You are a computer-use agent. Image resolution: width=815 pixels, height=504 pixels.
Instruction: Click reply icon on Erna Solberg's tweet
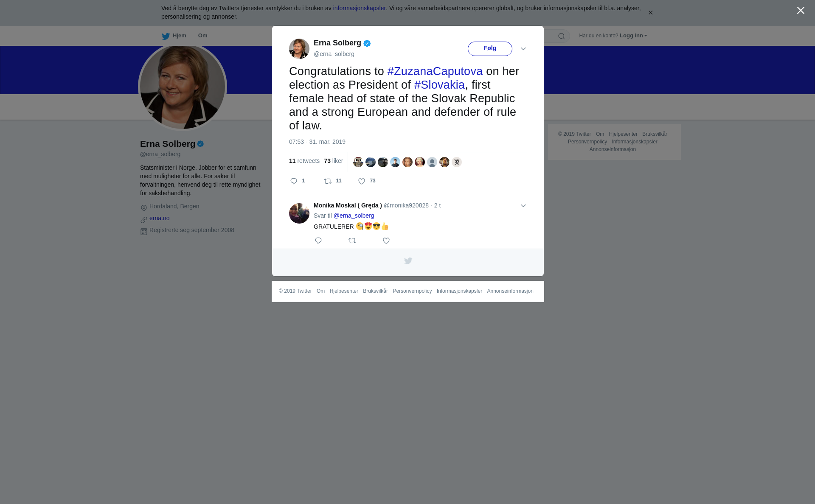tap(294, 181)
